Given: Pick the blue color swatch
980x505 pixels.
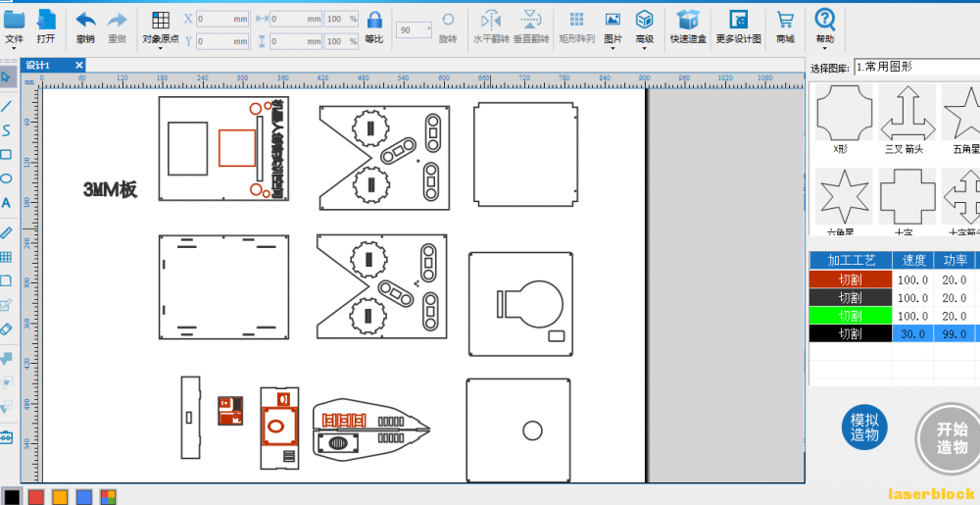Looking at the screenshot, I should [x=83, y=497].
